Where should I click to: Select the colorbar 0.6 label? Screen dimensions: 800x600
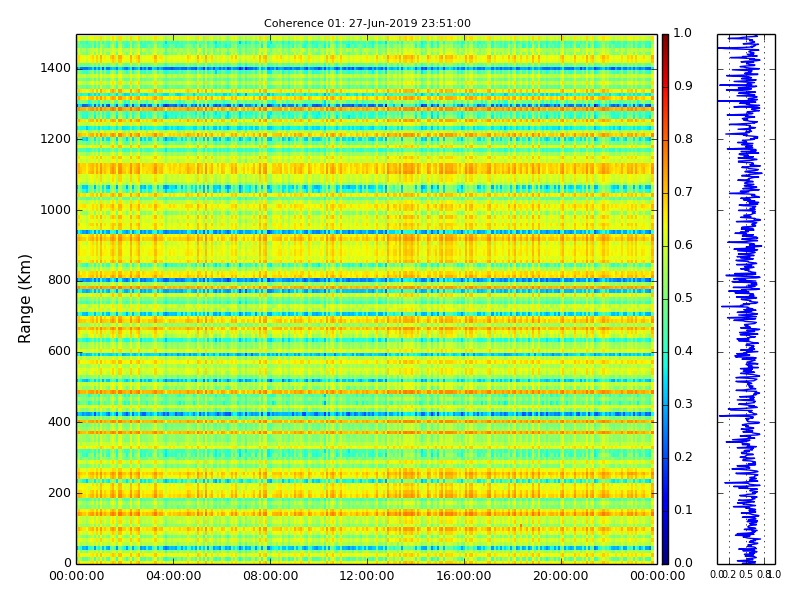coord(683,245)
